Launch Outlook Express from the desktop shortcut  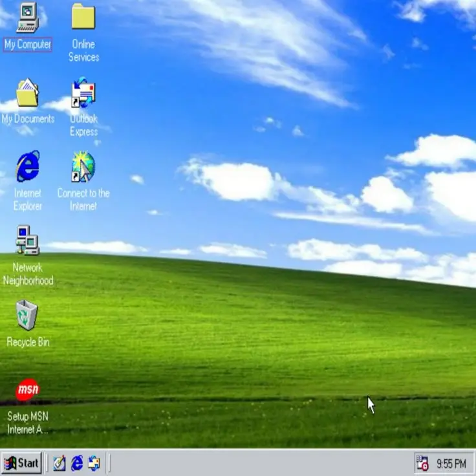(83, 94)
